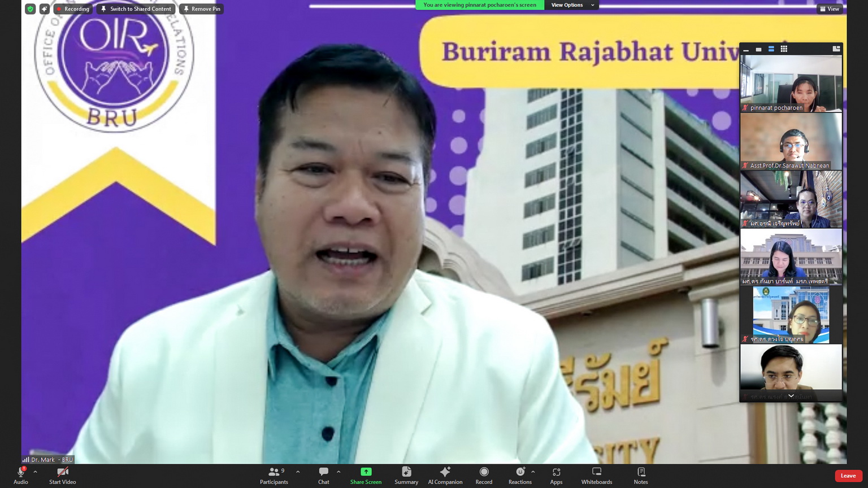Open the Apps panel
Viewport: 868px width, 488px height.
coord(556,475)
